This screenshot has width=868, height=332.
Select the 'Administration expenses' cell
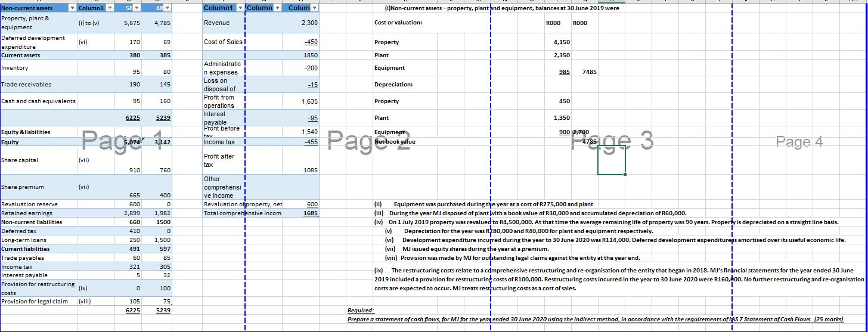[224, 68]
